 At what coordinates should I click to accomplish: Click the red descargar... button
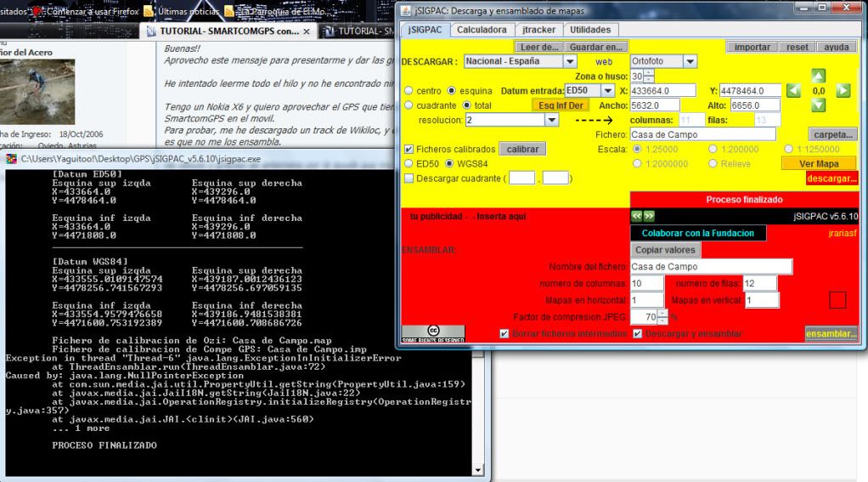tap(831, 179)
